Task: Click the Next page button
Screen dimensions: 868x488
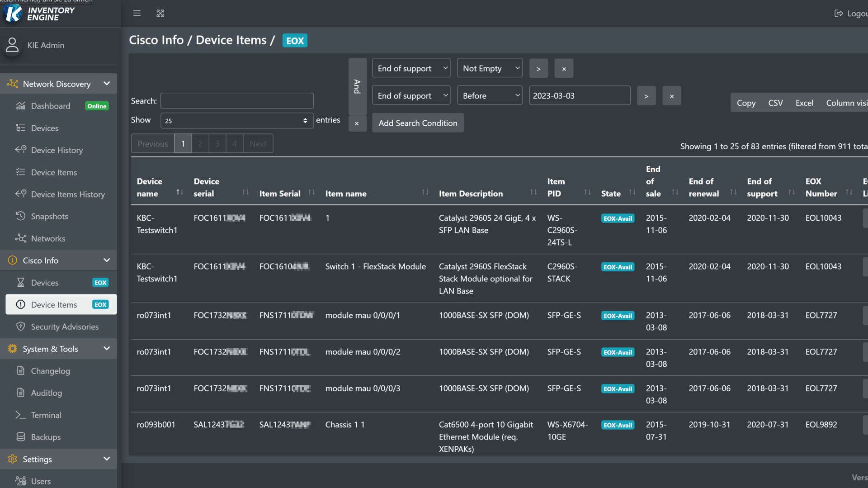Action: coord(258,143)
